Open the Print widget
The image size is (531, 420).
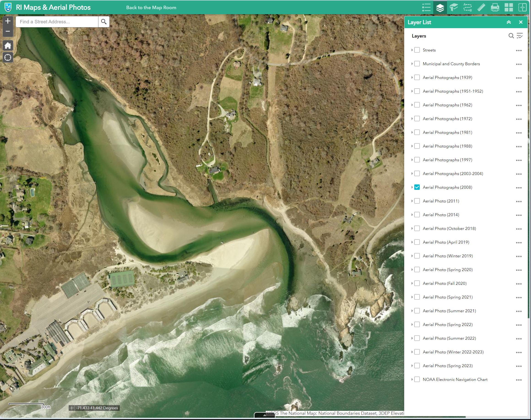pyautogui.click(x=495, y=7)
